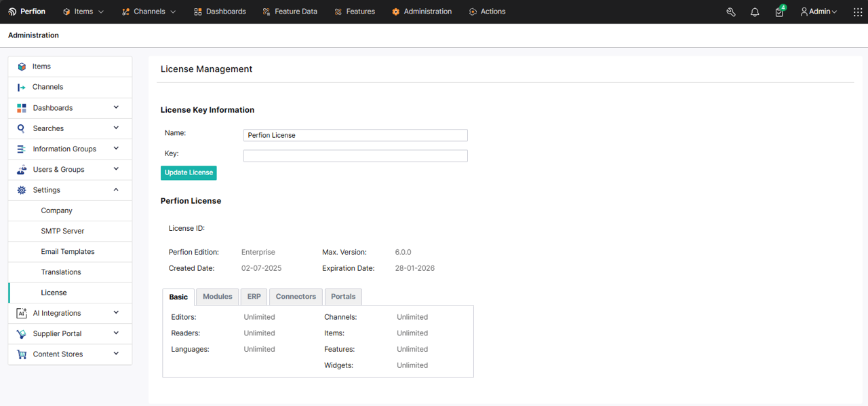
Task: Open the Channels menu in top navigation
Action: (149, 12)
